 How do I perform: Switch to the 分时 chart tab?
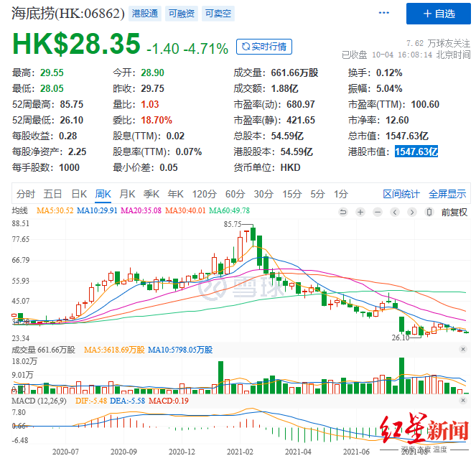pyautogui.click(x=26, y=194)
